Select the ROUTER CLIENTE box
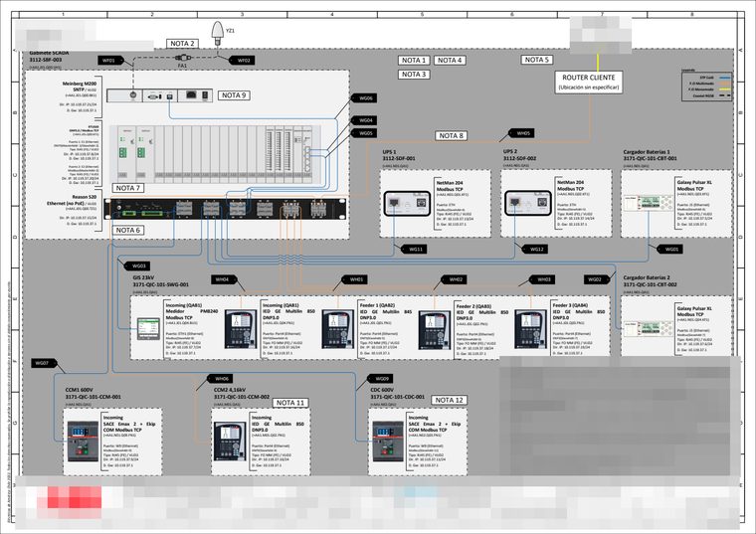Screen dimensions: 756x534 click(589, 82)
